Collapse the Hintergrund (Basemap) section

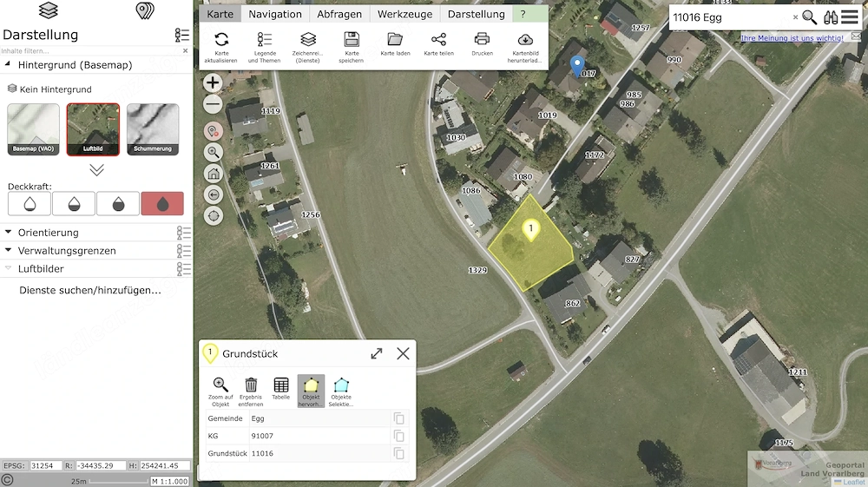coord(8,65)
